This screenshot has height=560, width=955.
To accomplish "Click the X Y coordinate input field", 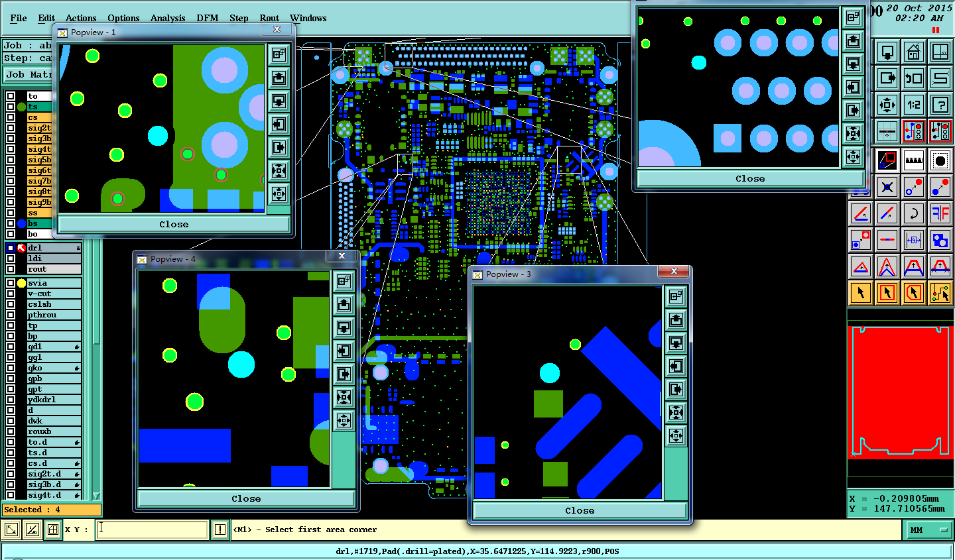I will (152, 530).
